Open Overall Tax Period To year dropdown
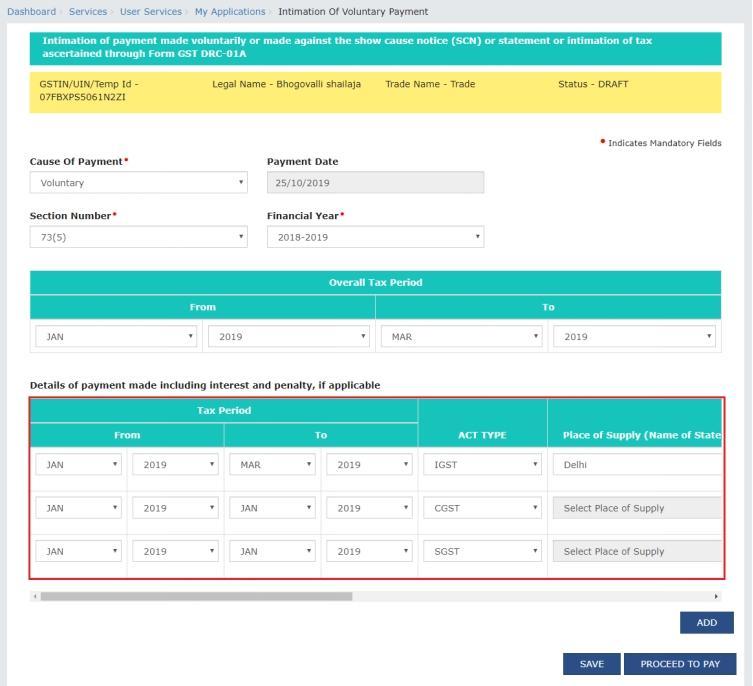The width and height of the screenshot is (753, 686). tap(634, 336)
